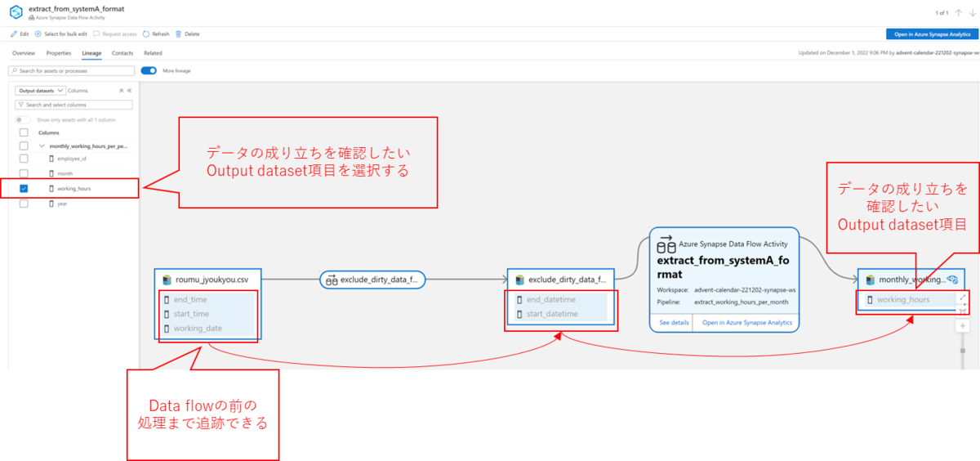Collapse the monthly_working_hours_per_pe... tree node

(x=42, y=145)
